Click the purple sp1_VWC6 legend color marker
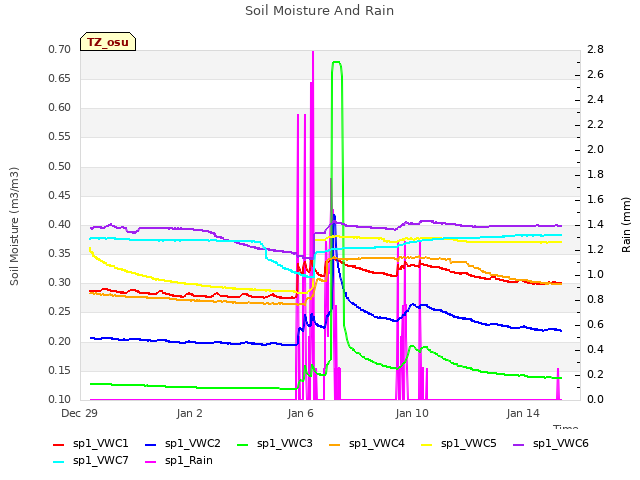 click(519, 444)
